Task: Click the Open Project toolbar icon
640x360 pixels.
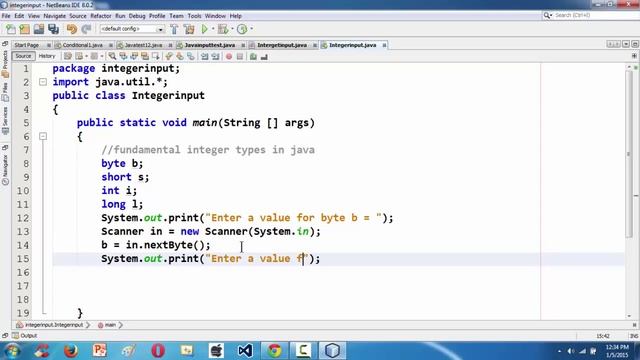Action: (x=39, y=29)
